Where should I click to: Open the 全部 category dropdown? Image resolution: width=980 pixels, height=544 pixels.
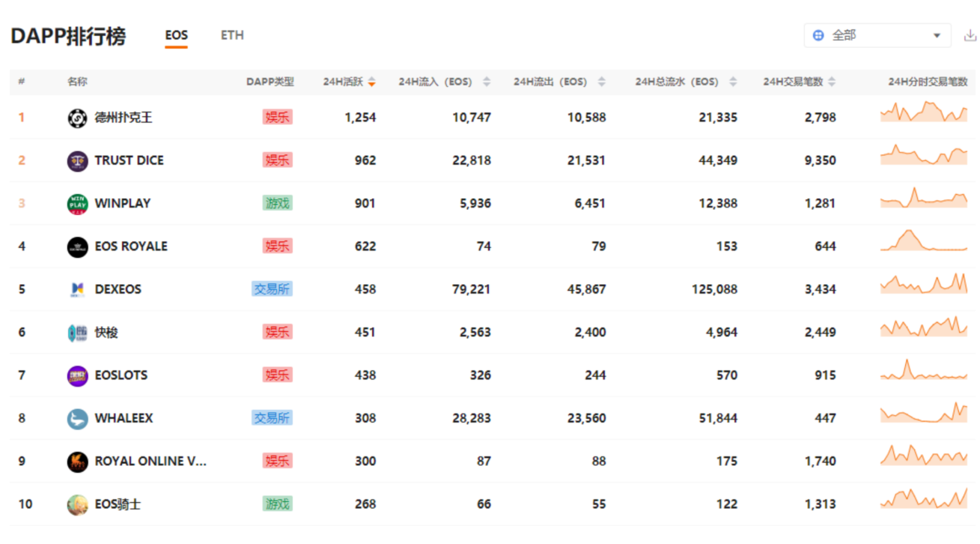coord(877,35)
